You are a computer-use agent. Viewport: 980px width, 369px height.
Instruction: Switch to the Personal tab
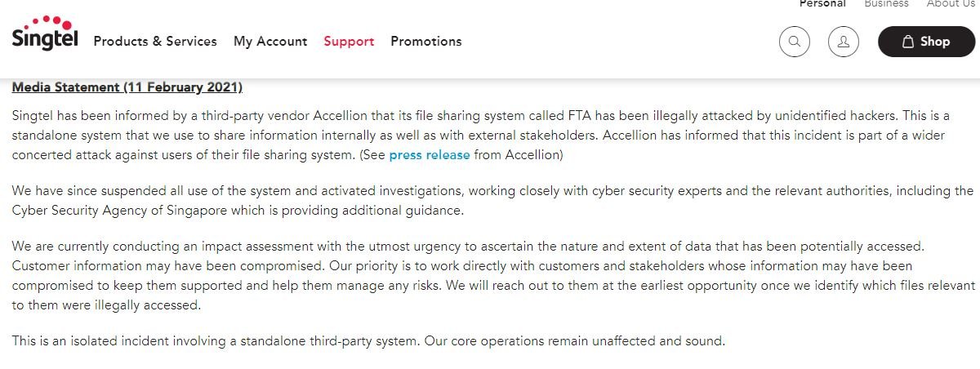coord(822,3)
